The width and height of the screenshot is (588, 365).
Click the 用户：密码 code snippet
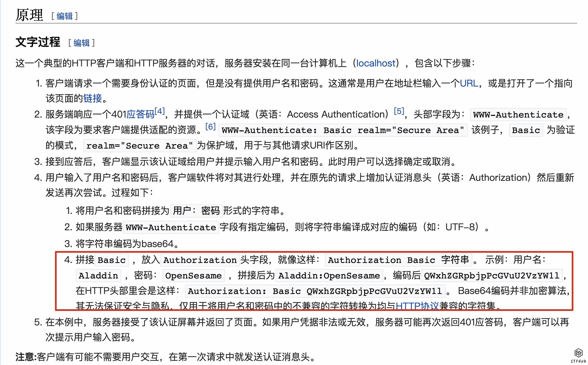pos(196,211)
